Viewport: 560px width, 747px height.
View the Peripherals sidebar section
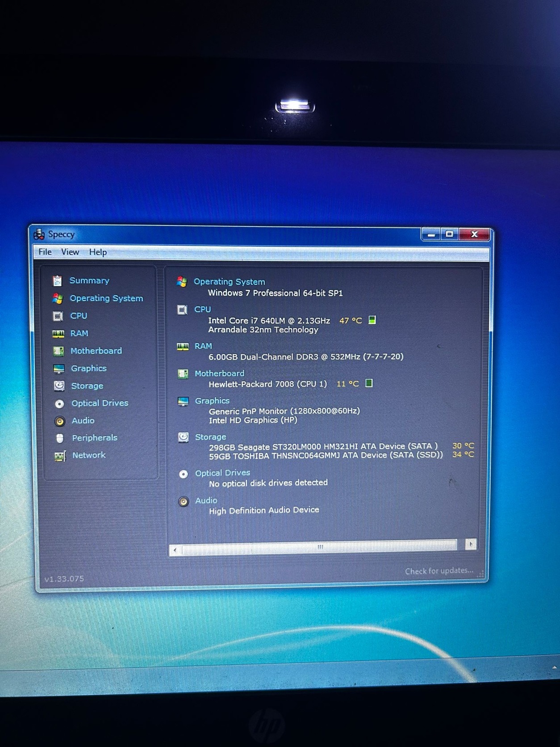pyautogui.click(x=95, y=438)
